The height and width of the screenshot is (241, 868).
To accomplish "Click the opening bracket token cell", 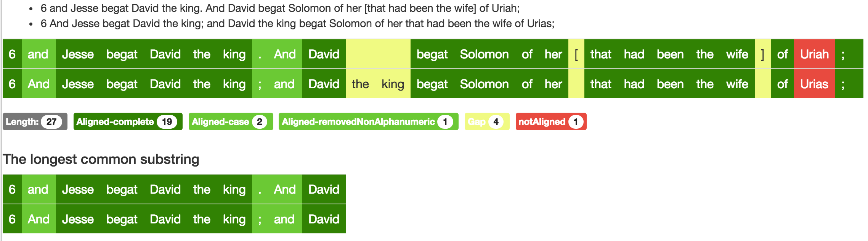I will 576,54.
